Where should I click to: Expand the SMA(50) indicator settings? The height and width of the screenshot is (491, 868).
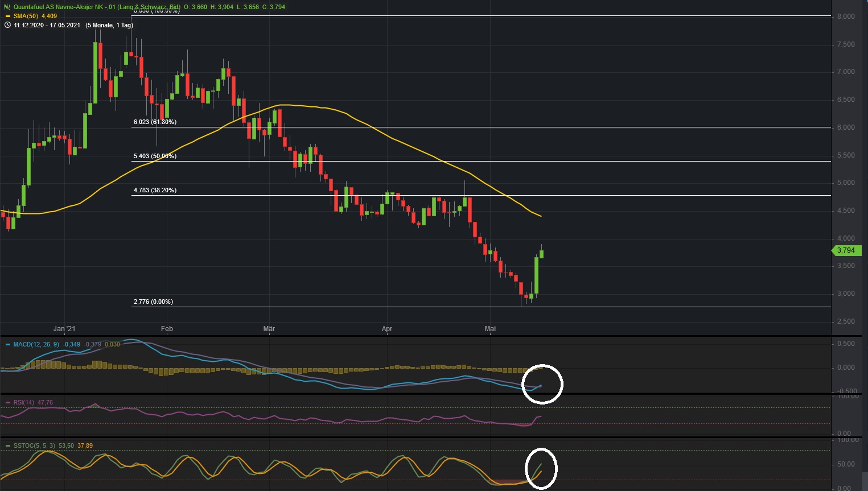pos(28,16)
